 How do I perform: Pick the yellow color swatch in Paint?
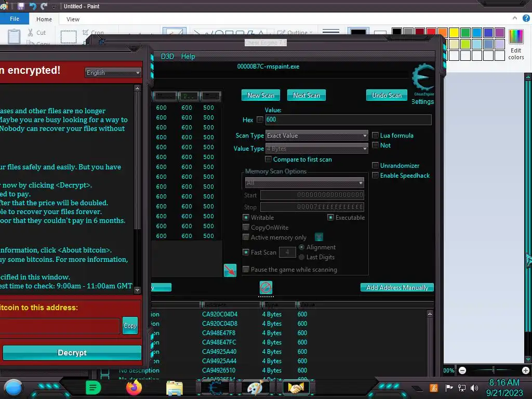[x=454, y=32]
